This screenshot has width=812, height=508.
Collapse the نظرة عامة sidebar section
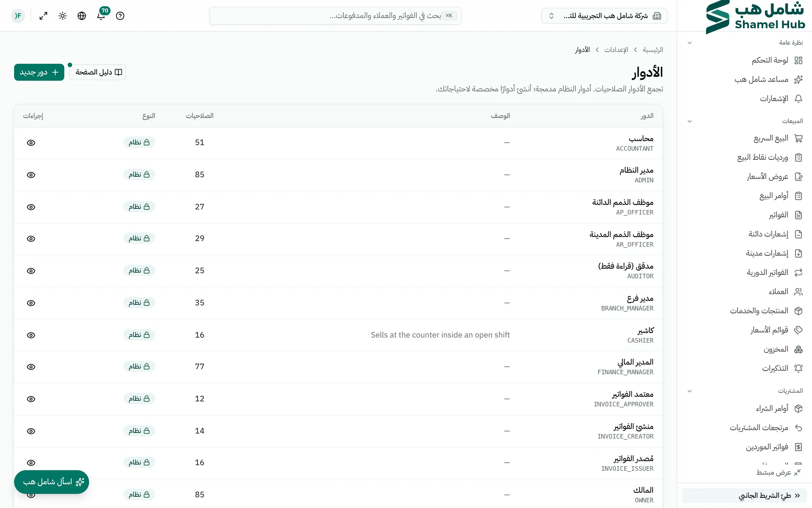click(690, 43)
